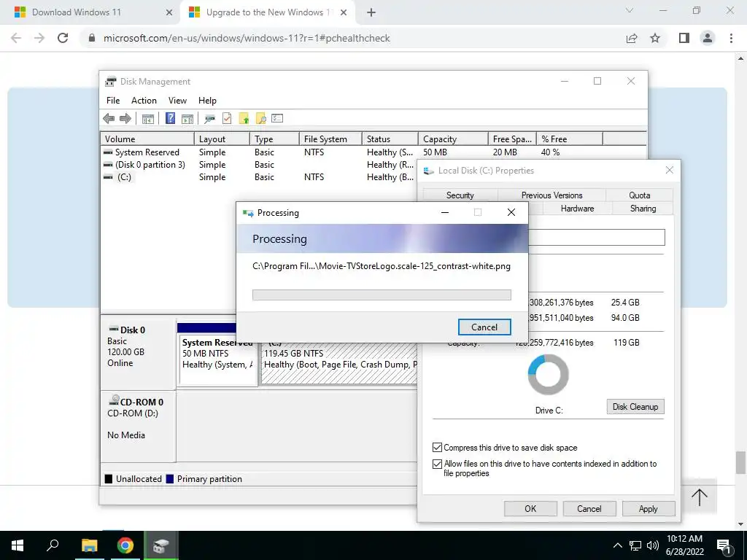Click the webpage vertical scrollbar thumb

(x=740, y=463)
